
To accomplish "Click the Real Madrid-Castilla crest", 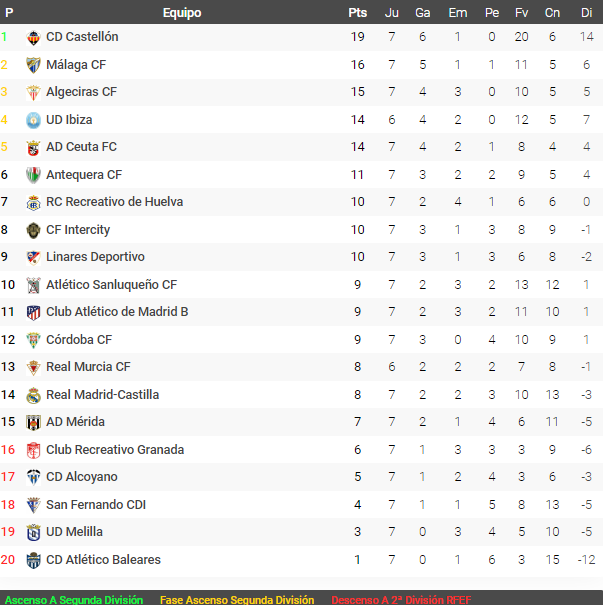I will (33, 395).
